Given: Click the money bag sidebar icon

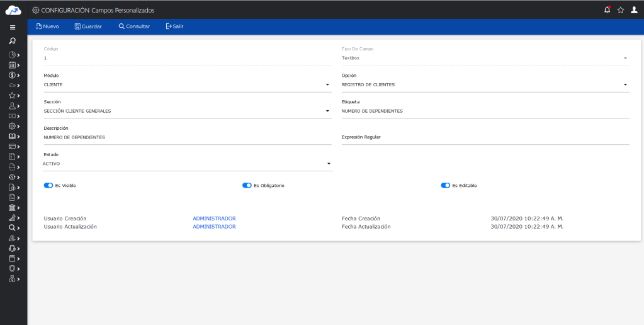Looking at the screenshot, I should (x=12, y=278).
